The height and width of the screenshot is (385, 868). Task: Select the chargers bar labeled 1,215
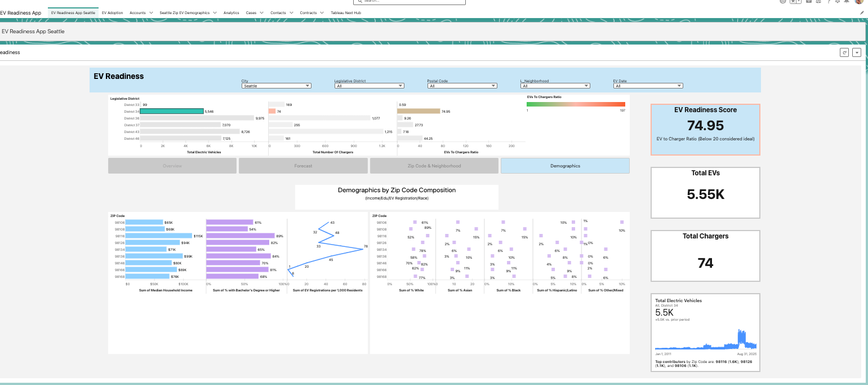tap(326, 131)
